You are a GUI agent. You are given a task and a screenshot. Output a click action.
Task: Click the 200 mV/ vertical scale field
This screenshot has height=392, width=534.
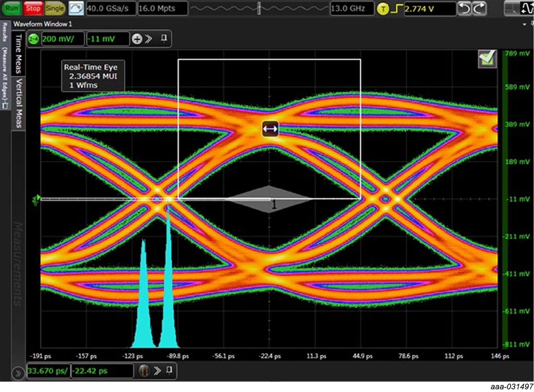[x=62, y=39]
